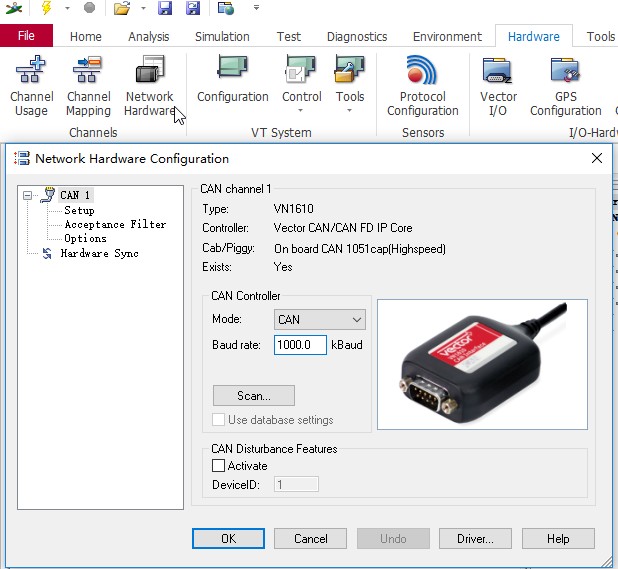The image size is (618, 569).
Task: Save configuration using the floppy disk icon
Action: point(165,8)
